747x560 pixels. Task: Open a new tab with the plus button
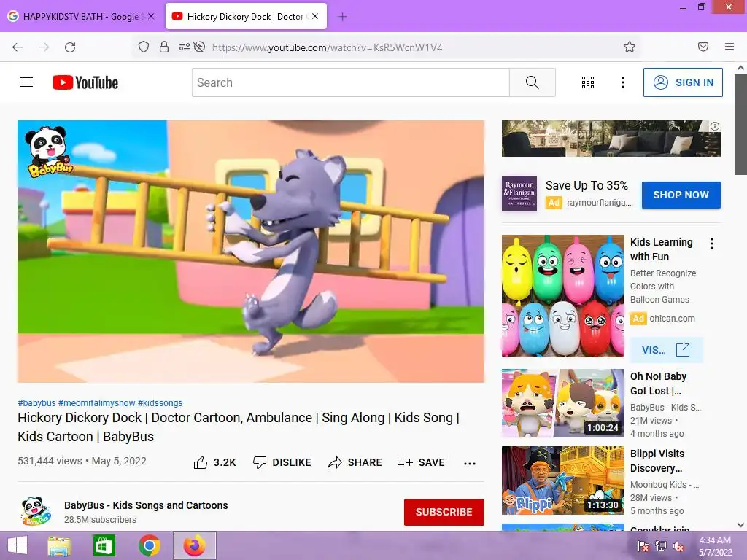tap(342, 17)
